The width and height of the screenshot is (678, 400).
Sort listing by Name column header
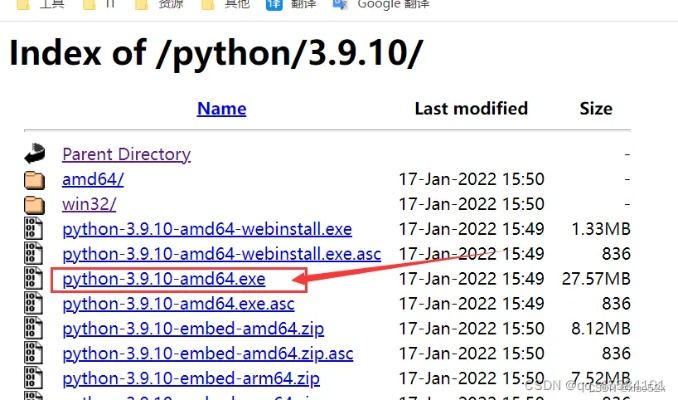221,109
